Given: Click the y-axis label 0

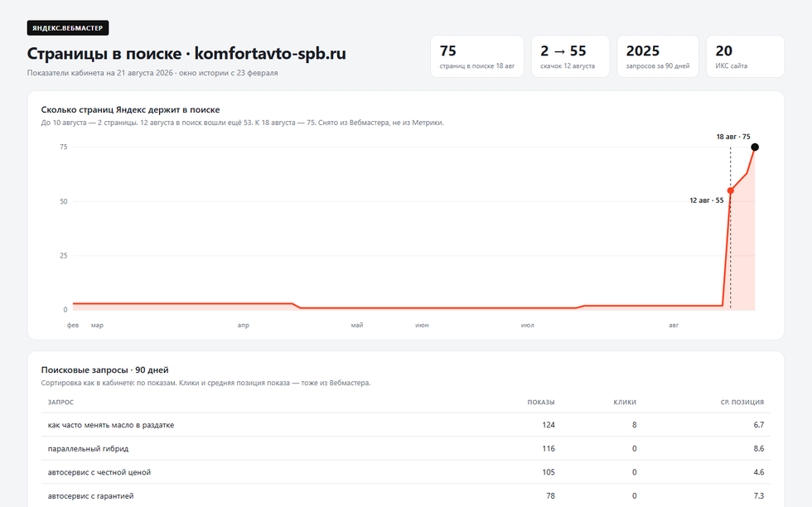Looking at the screenshot, I should tap(65, 310).
